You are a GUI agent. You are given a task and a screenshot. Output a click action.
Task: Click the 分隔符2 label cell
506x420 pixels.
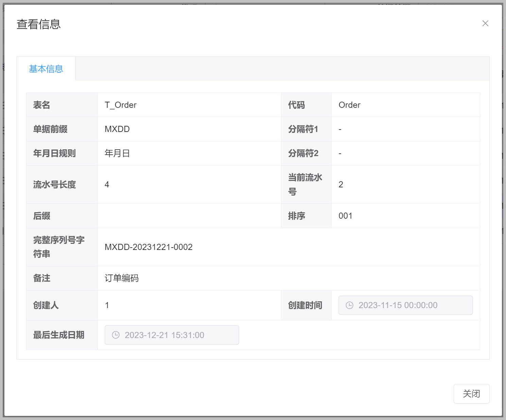(x=306, y=153)
